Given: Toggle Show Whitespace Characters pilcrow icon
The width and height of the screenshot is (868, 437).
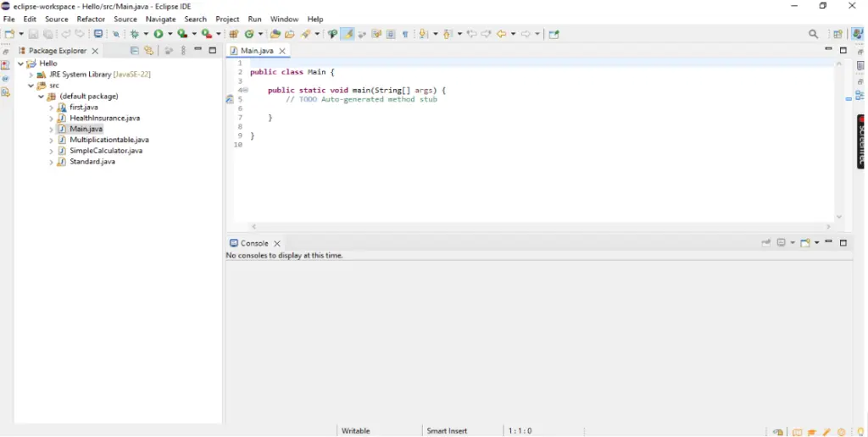Looking at the screenshot, I should tap(405, 34).
